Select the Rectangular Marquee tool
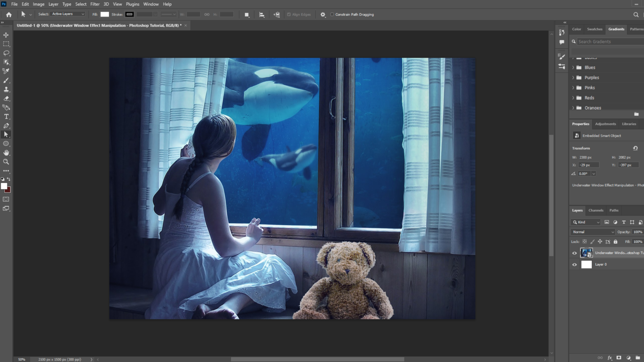This screenshot has width=644, height=362. (6, 44)
